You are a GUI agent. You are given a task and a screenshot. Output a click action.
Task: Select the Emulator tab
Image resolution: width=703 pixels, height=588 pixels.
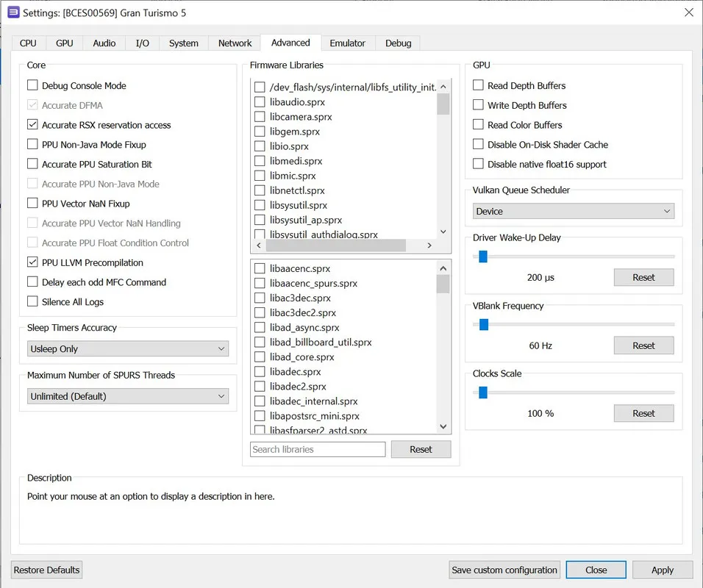pos(348,43)
